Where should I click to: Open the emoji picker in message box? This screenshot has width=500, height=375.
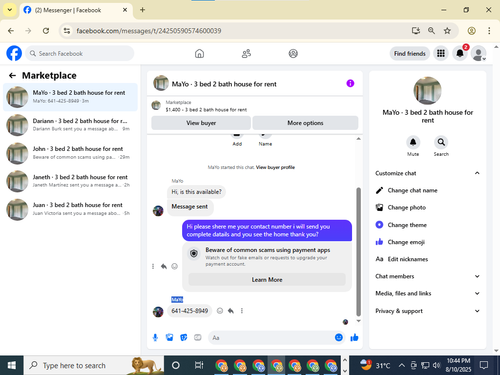tap(339, 338)
